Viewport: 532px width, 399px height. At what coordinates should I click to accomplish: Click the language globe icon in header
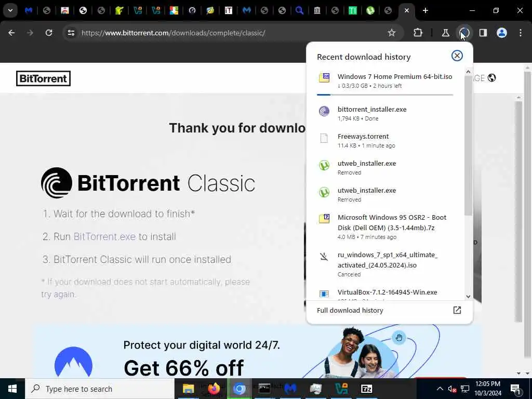[491, 78]
